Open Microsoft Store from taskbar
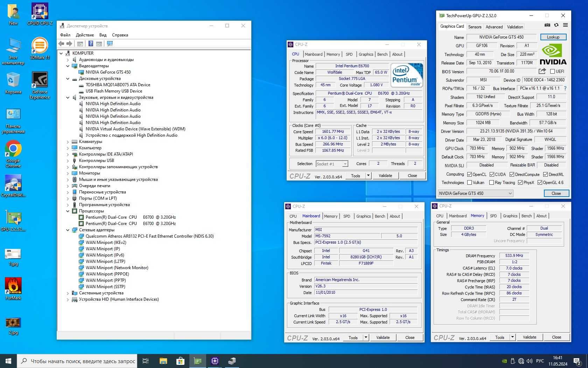This screenshot has height=368, width=588. click(180, 361)
